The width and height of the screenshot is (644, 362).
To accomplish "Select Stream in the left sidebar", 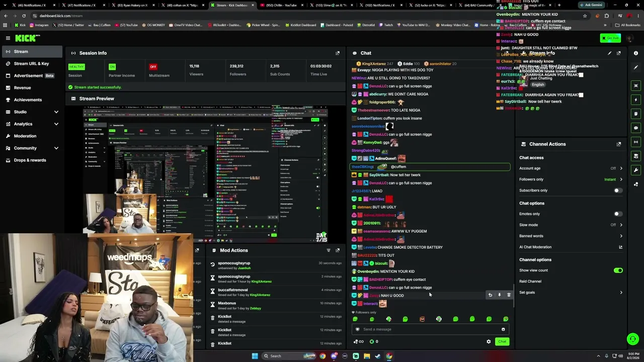I will coord(31,51).
